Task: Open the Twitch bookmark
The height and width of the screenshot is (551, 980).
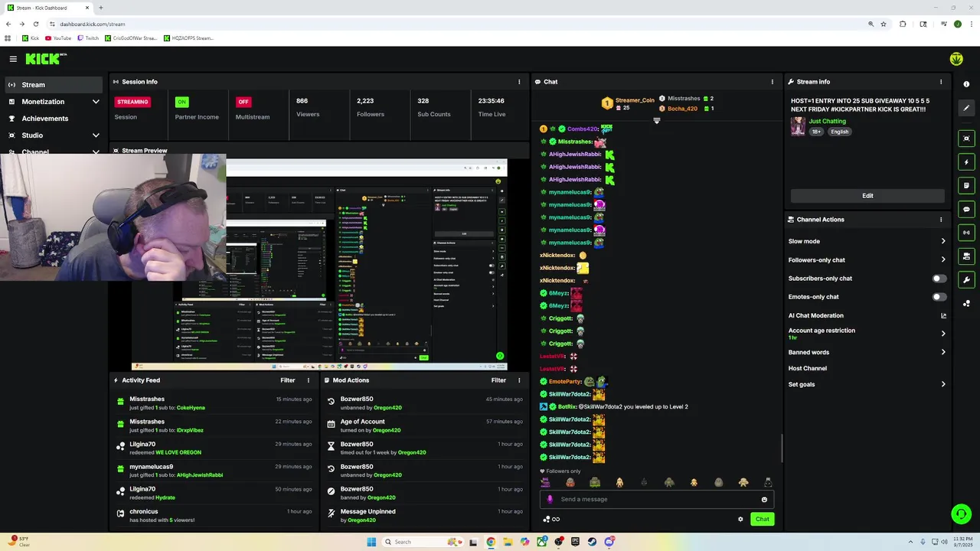Action: [88, 38]
